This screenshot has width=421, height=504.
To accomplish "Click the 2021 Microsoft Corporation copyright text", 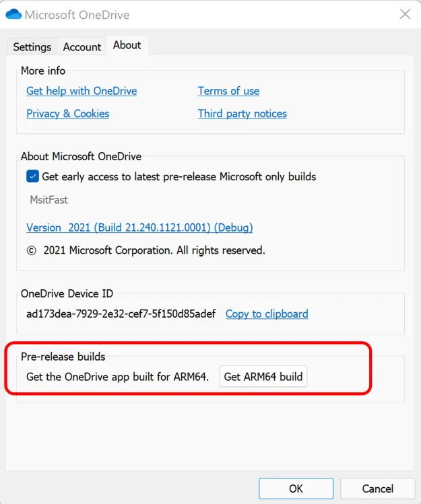I will coord(145,250).
